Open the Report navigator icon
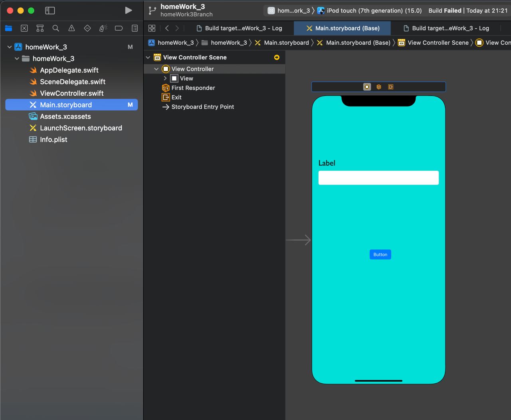The width and height of the screenshot is (511, 420). click(x=135, y=28)
